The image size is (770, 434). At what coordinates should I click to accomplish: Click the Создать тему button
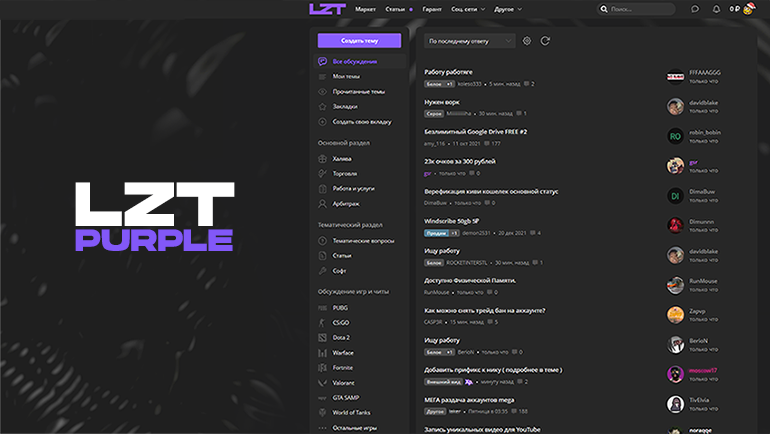[359, 41]
